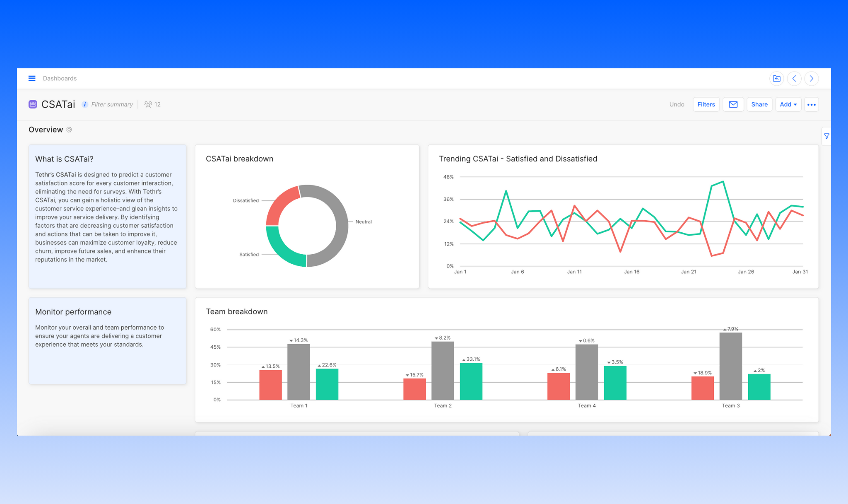Expand the Add dropdown
848x504 pixels.
click(x=788, y=104)
